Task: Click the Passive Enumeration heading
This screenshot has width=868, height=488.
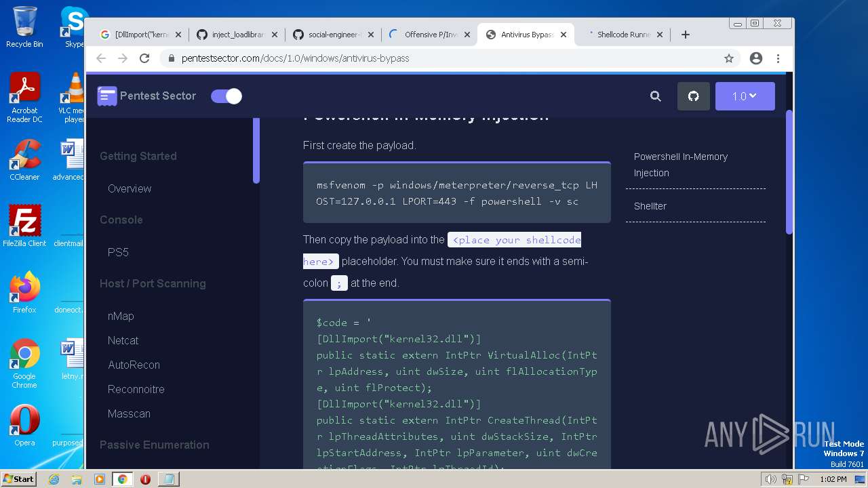Action: pyautogui.click(x=155, y=445)
